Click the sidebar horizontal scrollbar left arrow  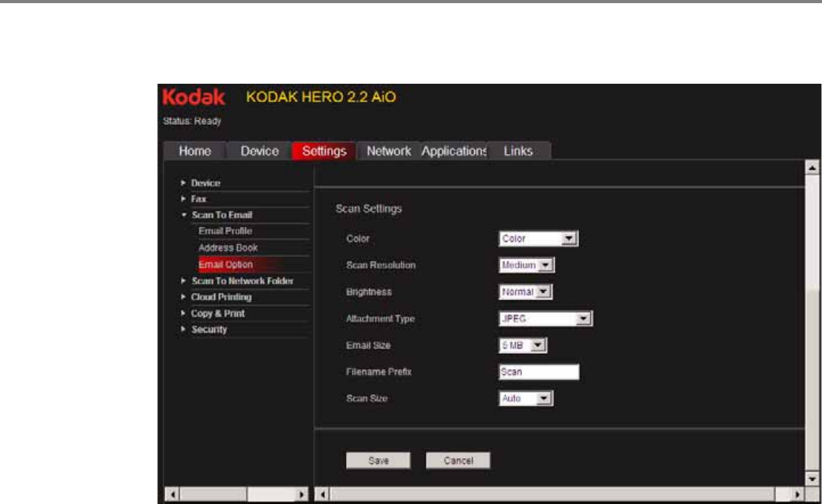172,494
